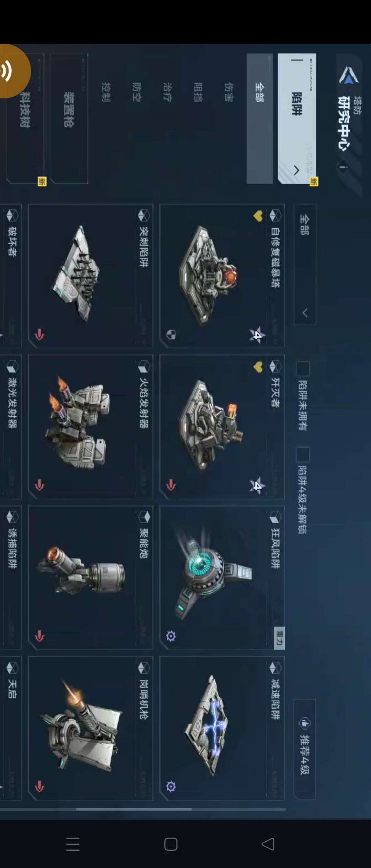Open the 聚能炮 trap thumbnail
This screenshot has width=371, height=868.
90,577
